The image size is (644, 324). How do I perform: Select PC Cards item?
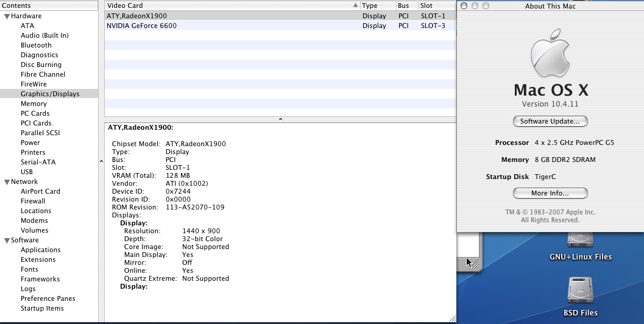point(35,113)
